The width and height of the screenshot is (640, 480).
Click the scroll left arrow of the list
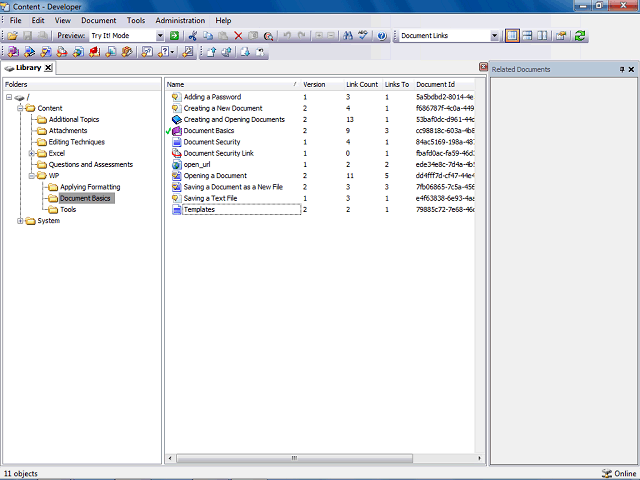171,458
